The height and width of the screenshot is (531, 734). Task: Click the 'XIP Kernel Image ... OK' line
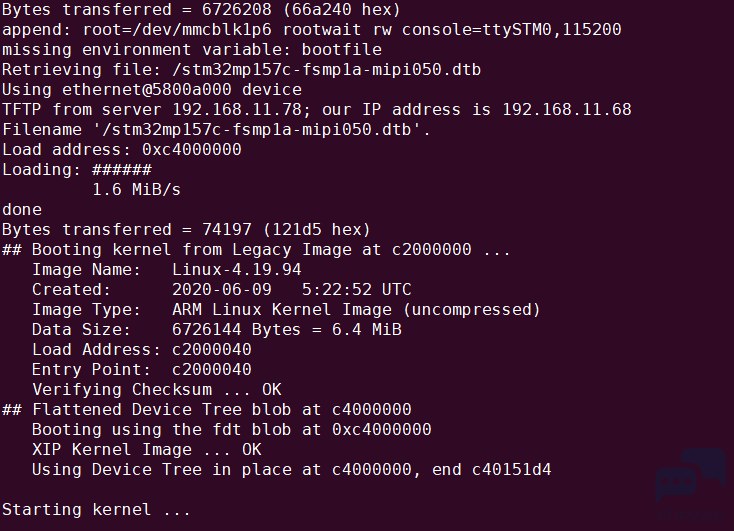tap(147, 450)
